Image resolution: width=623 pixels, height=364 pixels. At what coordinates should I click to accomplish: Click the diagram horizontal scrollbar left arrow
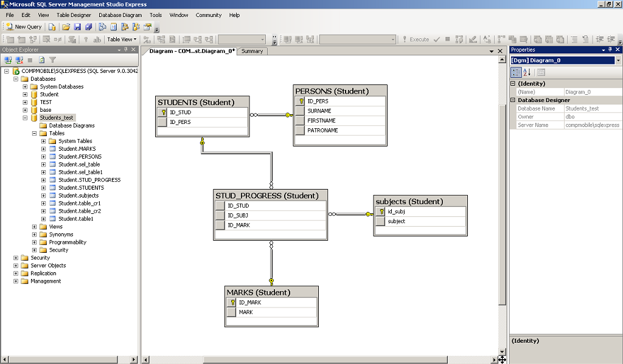click(x=146, y=360)
